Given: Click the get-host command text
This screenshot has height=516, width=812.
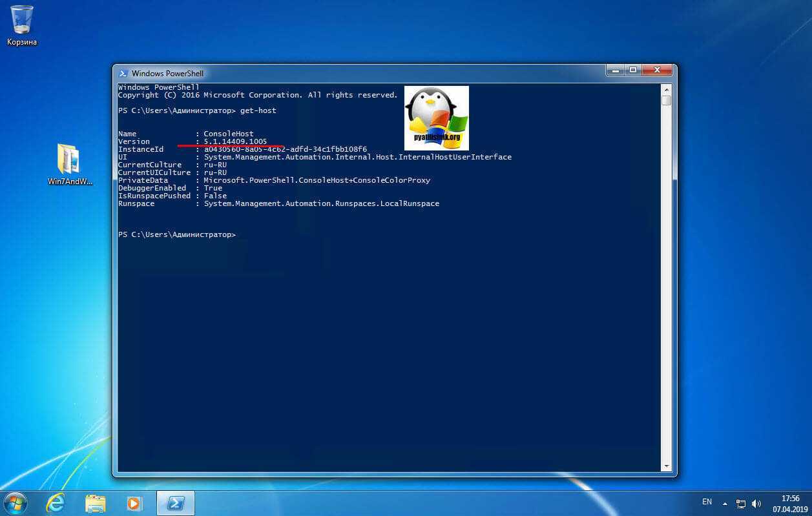Looking at the screenshot, I should (258, 110).
